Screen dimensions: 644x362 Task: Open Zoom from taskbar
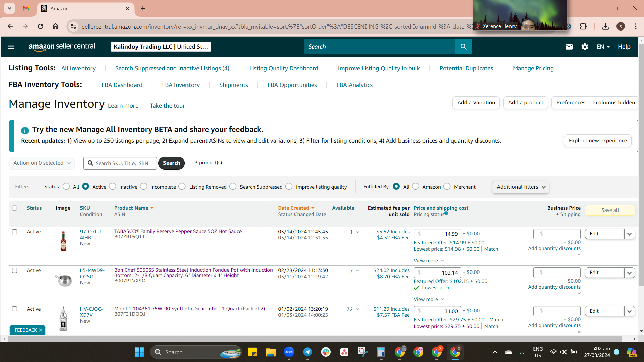pos(289,352)
